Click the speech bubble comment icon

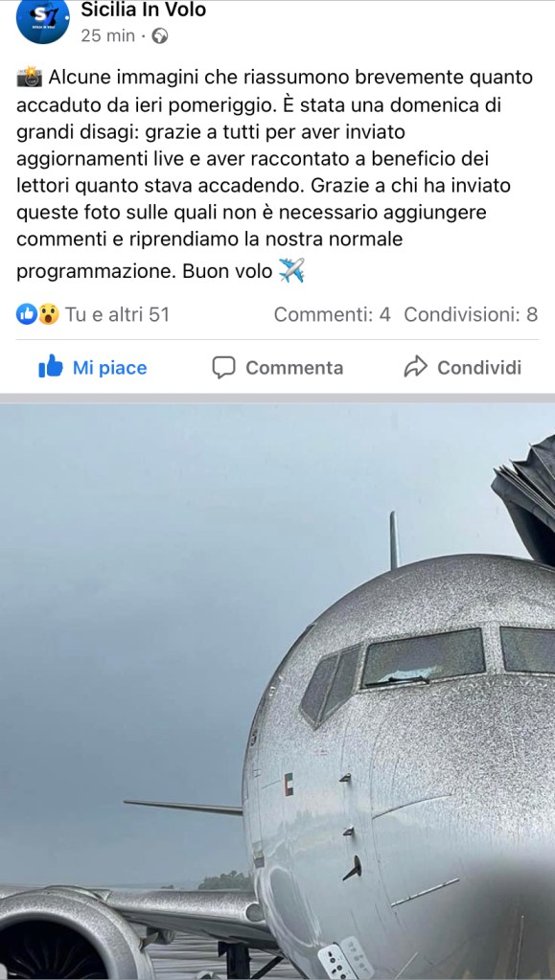click(x=223, y=368)
